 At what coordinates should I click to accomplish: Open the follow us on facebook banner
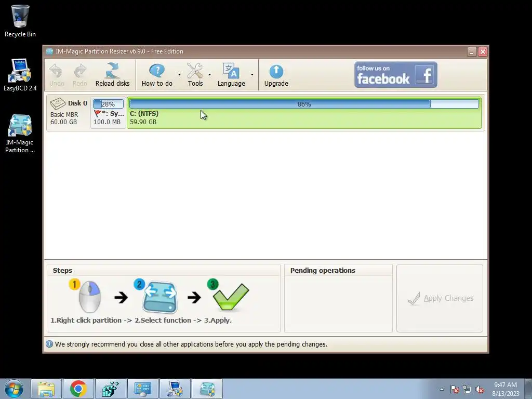(x=395, y=75)
